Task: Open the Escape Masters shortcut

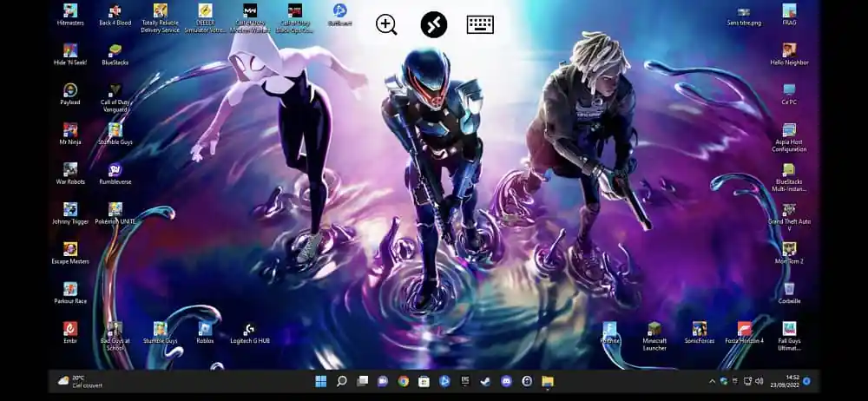Action: pyautogui.click(x=70, y=253)
